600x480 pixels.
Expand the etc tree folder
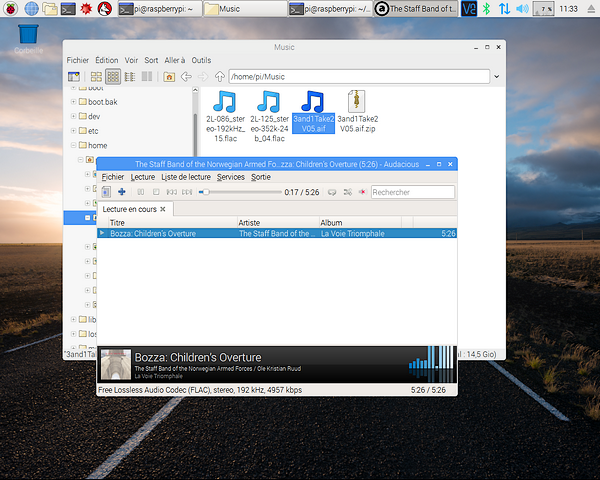(x=73, y=131)
